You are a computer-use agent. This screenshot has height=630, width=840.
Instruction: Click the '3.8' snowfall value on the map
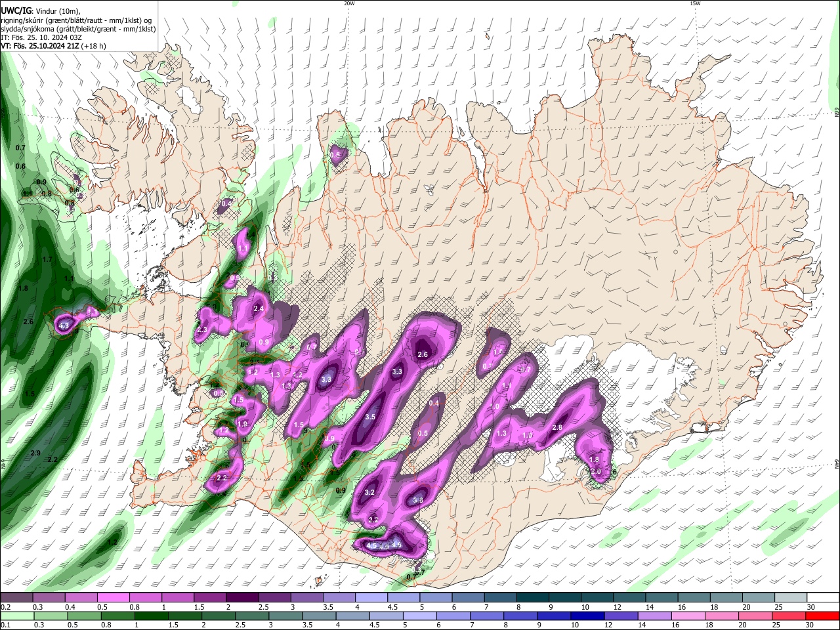418,500
